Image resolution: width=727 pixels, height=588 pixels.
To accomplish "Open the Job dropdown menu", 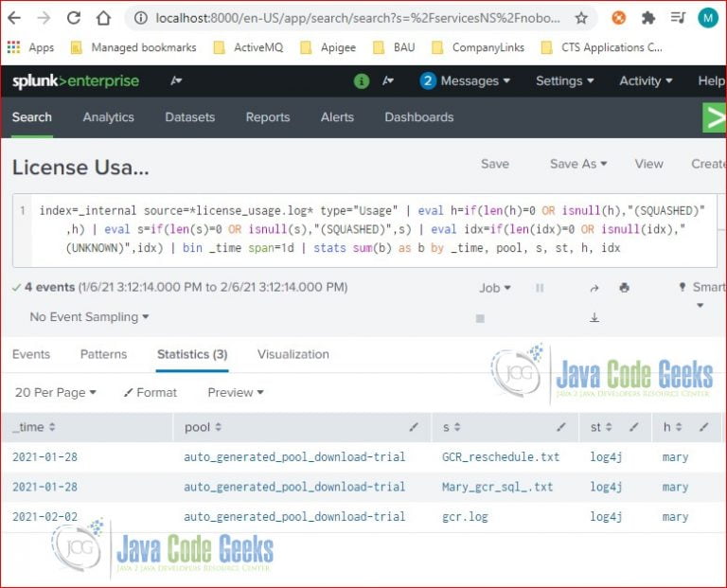I will pos(495,288).
